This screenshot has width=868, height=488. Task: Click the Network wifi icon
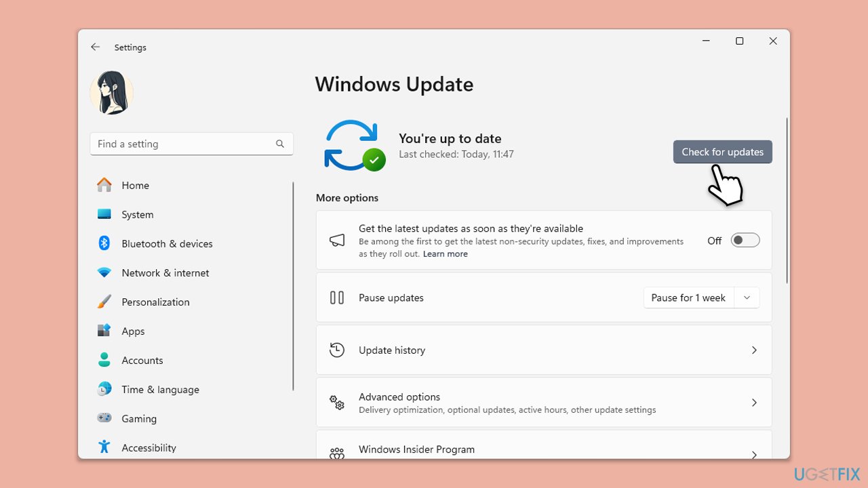104,272
